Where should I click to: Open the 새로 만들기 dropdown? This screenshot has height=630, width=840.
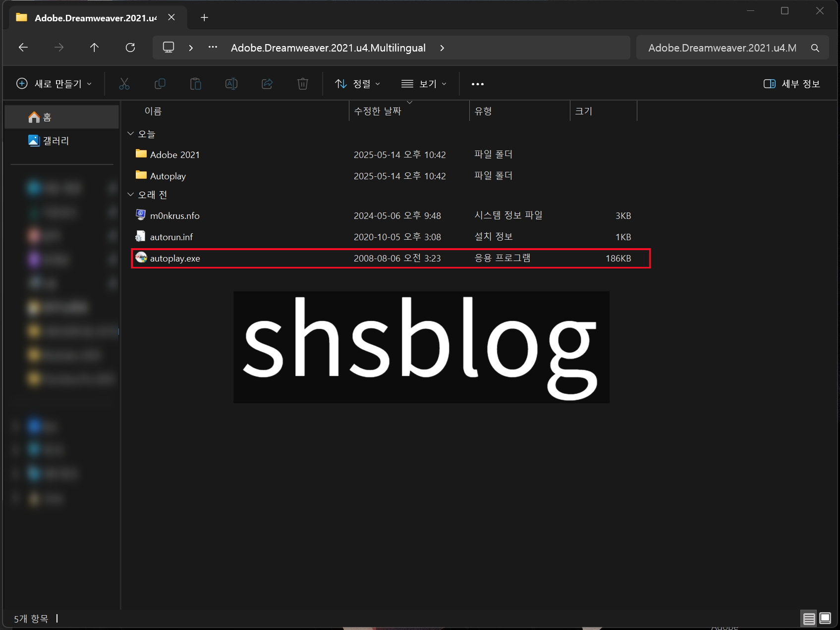[54, 84]
